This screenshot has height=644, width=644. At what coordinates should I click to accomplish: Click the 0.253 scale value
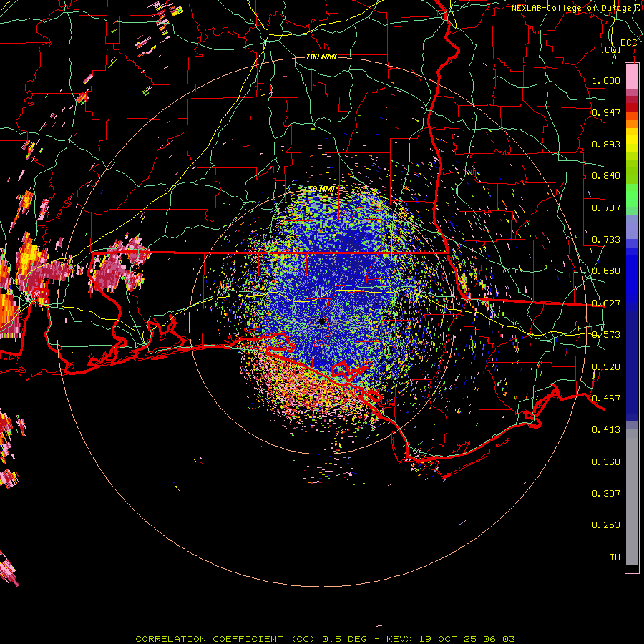click(606, 525)
